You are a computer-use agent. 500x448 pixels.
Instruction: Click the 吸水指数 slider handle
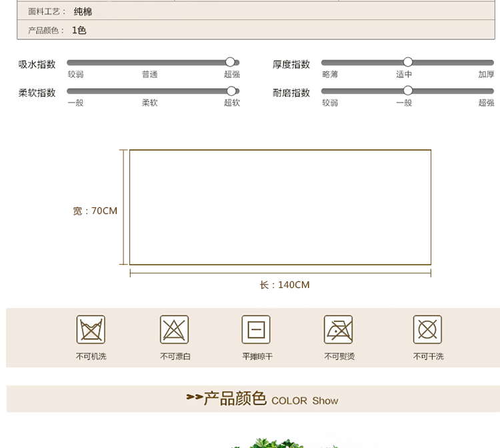coord(230,62)
